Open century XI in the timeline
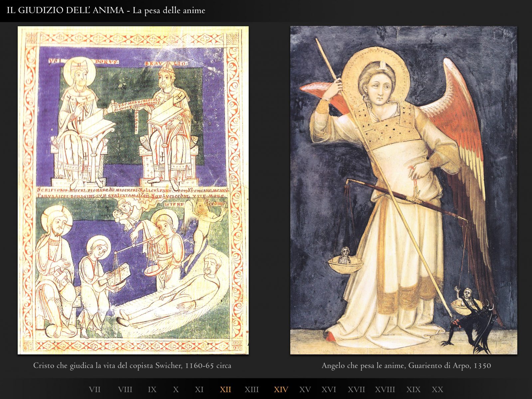The height and width of the screenshot is (399, 532). click(199, 389)
